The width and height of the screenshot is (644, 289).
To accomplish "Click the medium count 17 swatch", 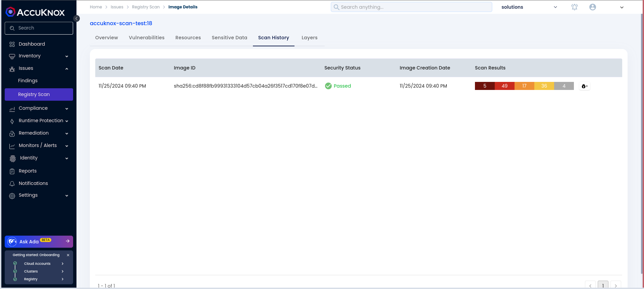I will click(524, 86).
